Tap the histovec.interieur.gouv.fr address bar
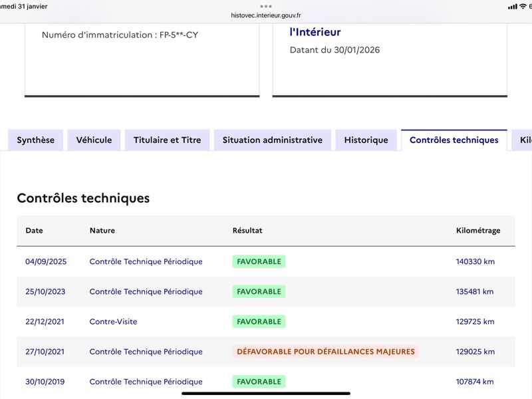This screenshot has width=532, height=399. pyautogui.click(x=266, y=15)
